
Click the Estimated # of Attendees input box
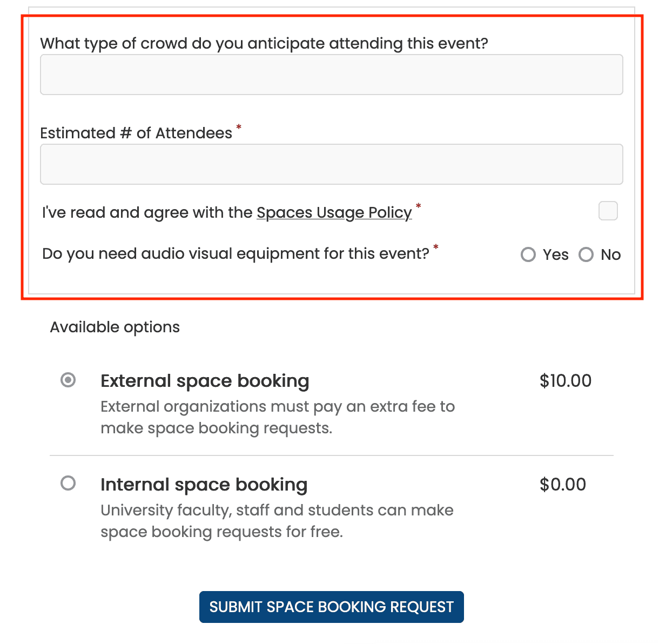[x=331, y=164]
